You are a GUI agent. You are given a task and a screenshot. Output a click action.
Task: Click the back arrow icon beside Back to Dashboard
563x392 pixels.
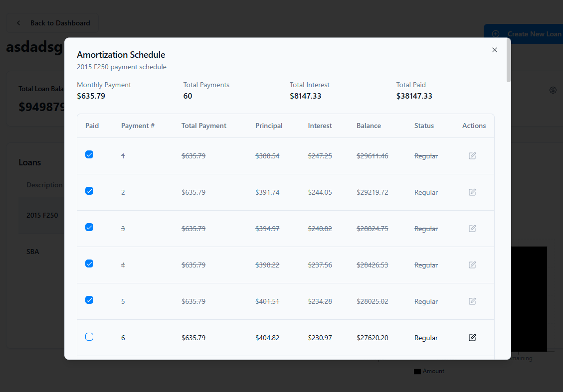click(18, 23)
